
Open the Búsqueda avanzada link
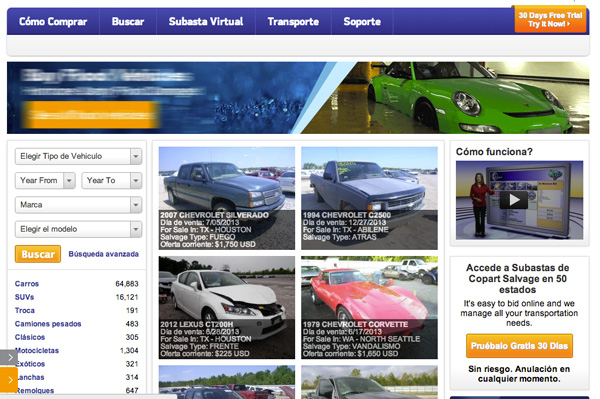click(x=103, y=254)
